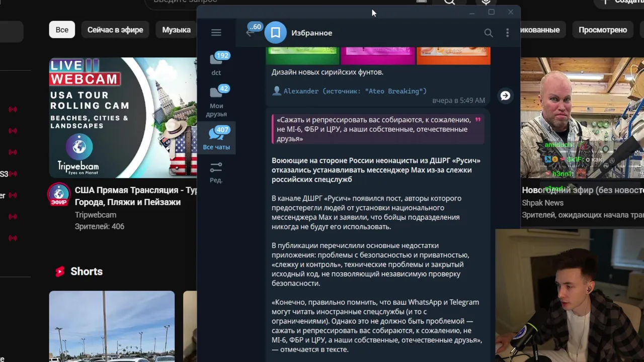Select Сейчас в эфире filter on YouTube
The width and height of the screenshot is (644, 362).
coord(115,30)
